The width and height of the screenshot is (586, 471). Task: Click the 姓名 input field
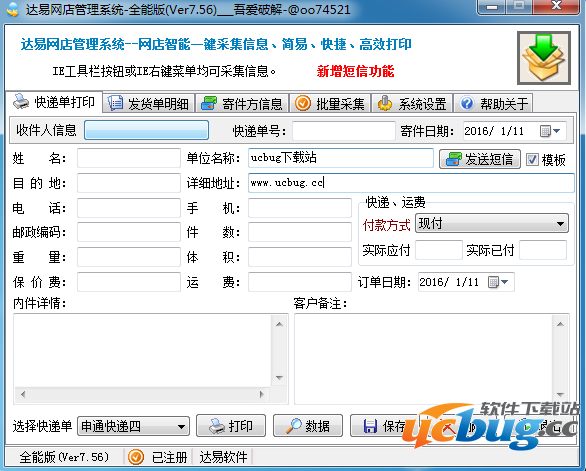pos(129,158)
